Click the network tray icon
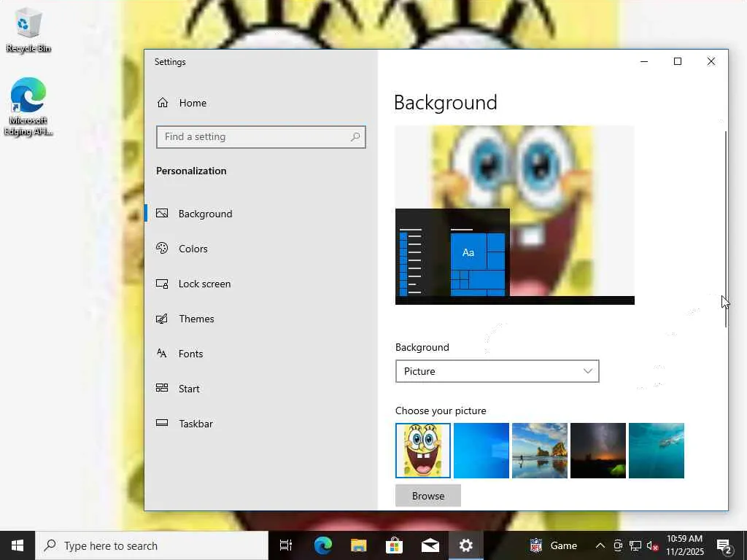The image size is (747, 560). tap(635, 545)
